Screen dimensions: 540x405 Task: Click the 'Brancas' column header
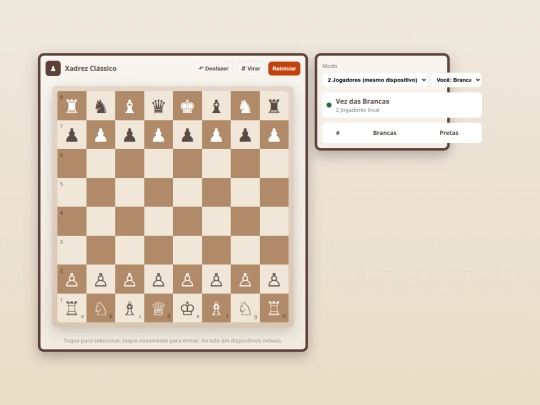pos(385,133)
